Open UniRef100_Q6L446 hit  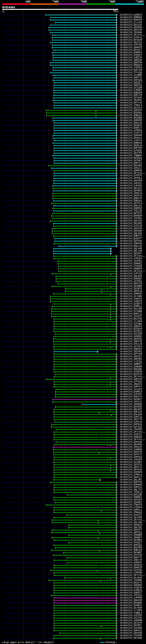click(x=131, y=249)
